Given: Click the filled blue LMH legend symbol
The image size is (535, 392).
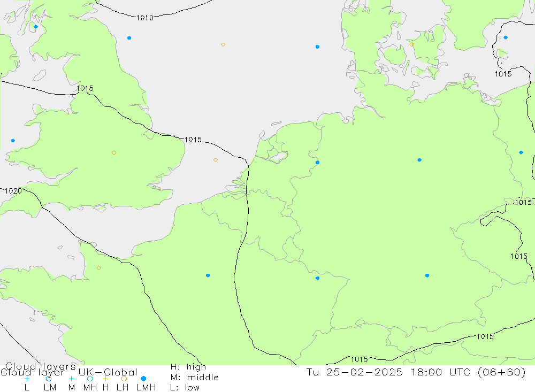Looking at the screenshot, I should [143, 379].
